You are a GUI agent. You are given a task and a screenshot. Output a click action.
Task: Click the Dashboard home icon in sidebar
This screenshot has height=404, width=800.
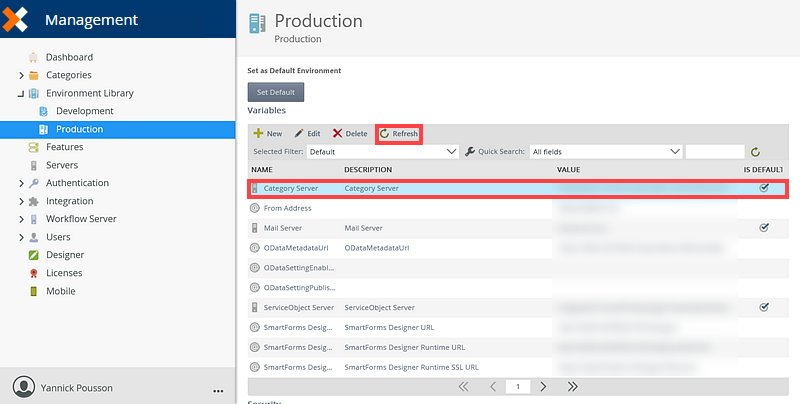(34, 57)
